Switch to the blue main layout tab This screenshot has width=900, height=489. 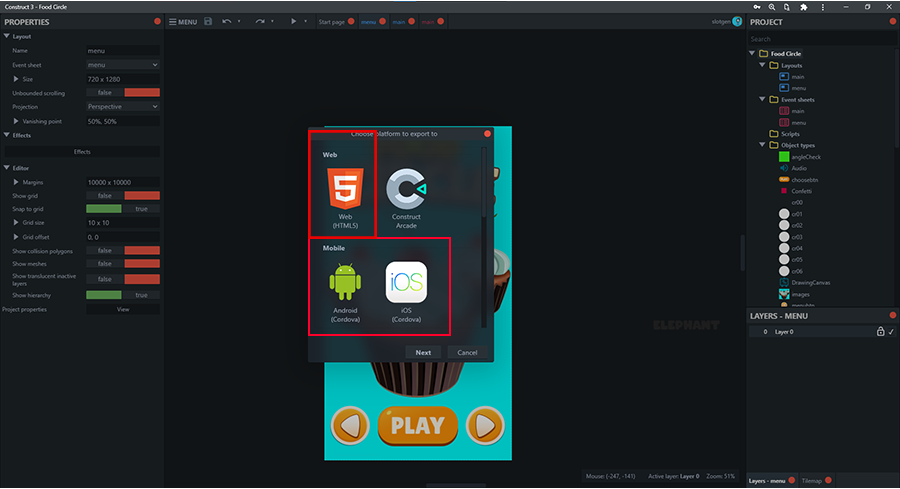click(399, 22)
